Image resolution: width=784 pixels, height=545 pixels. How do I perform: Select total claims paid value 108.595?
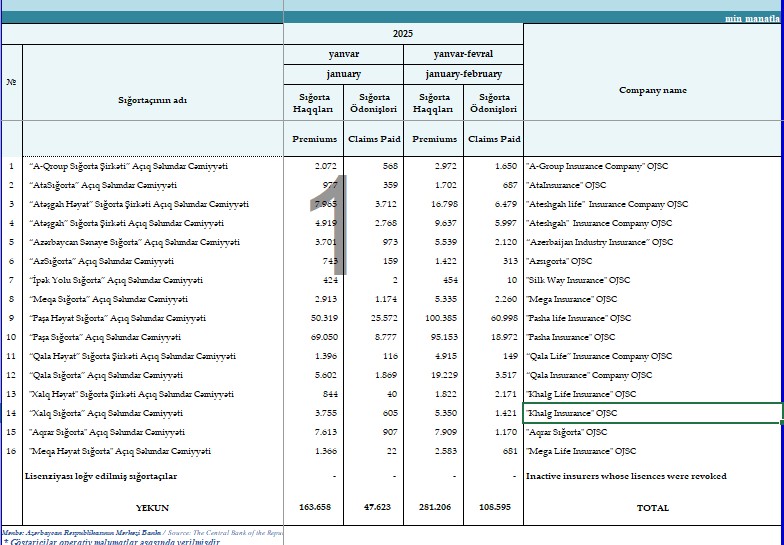[x=495, y=508]
